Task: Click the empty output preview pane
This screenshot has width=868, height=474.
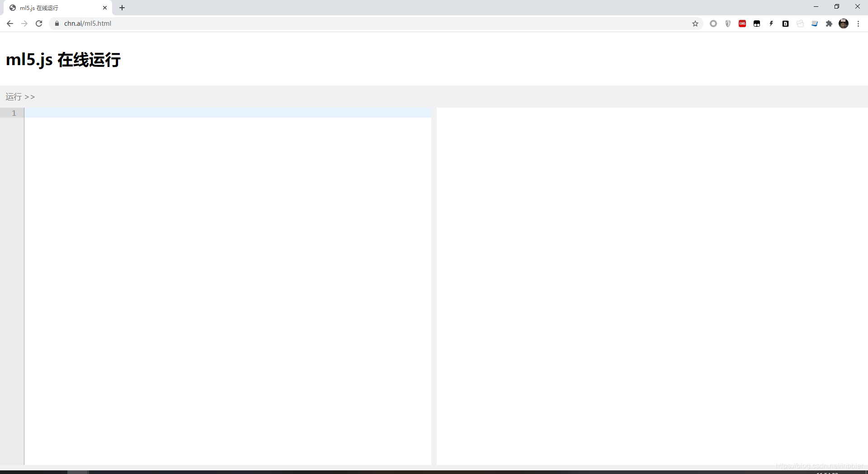Action: click(652, 286)
